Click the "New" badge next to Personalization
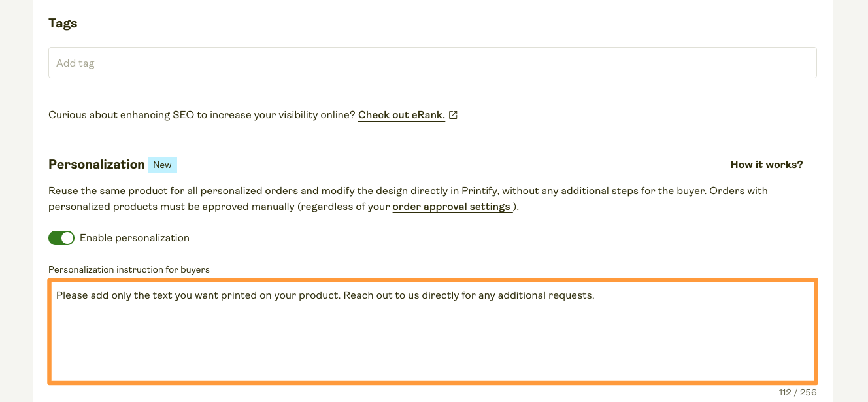The height and width of the screenshot is (402, 868). [x=162, y=164]
